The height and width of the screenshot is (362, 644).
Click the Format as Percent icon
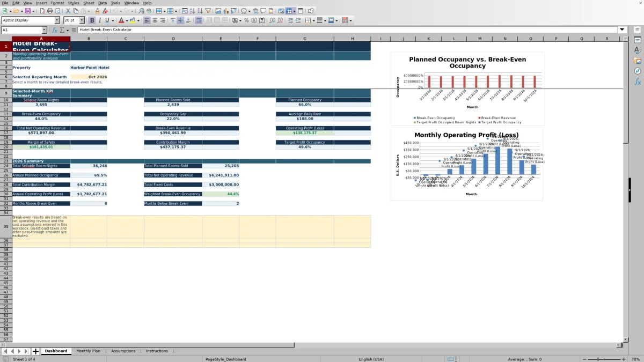click(246, 20)
